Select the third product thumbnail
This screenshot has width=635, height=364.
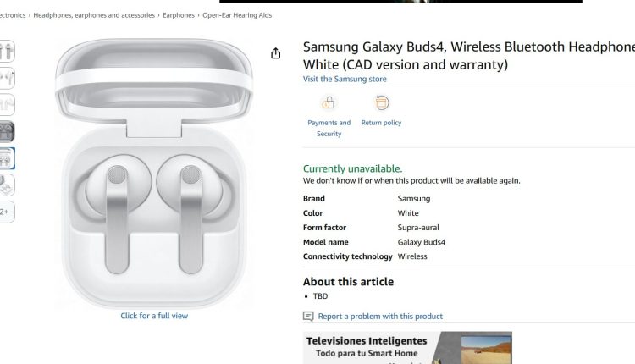click(x=7, y=105)
